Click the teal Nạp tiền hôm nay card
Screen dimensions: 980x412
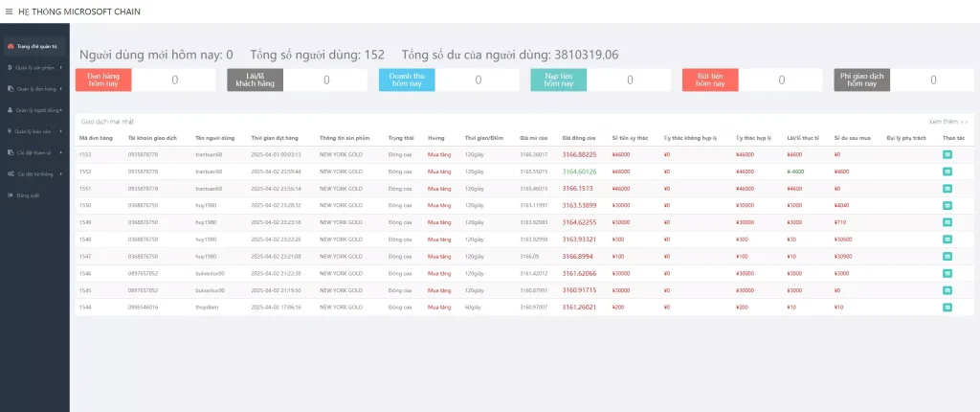pos(558,80)
